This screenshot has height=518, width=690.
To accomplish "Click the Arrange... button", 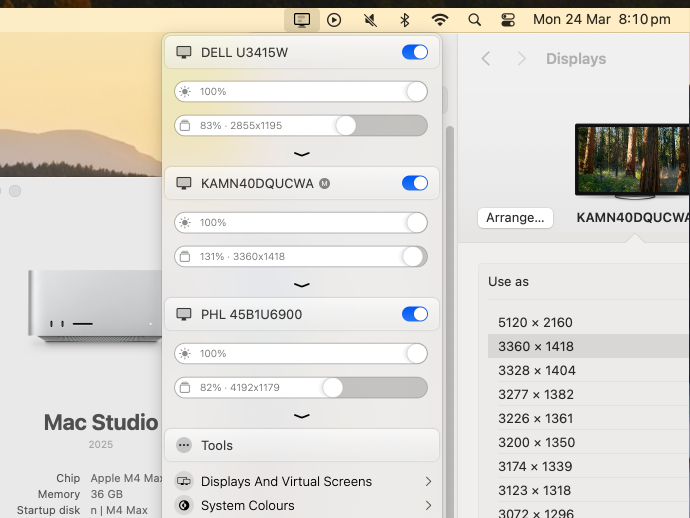I will (515, 218).
